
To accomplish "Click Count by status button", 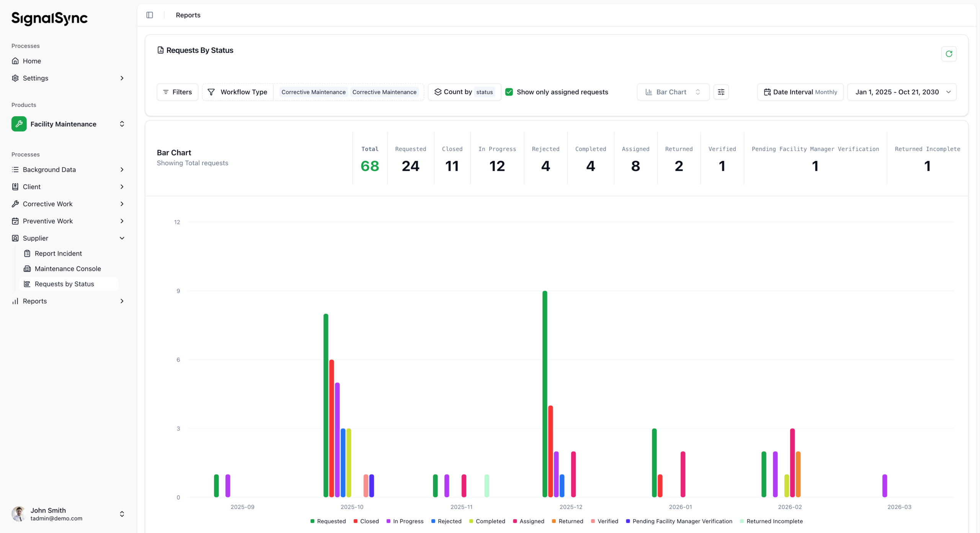I will (464, 92).
